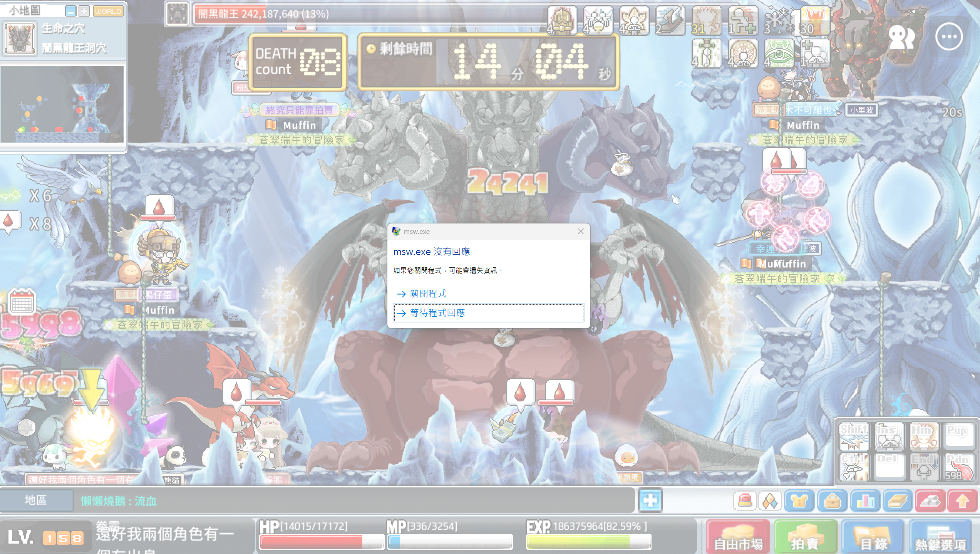Open the equipment shirt icon
The width and height of the screenshot is (980, 554).
pos(799,501)
